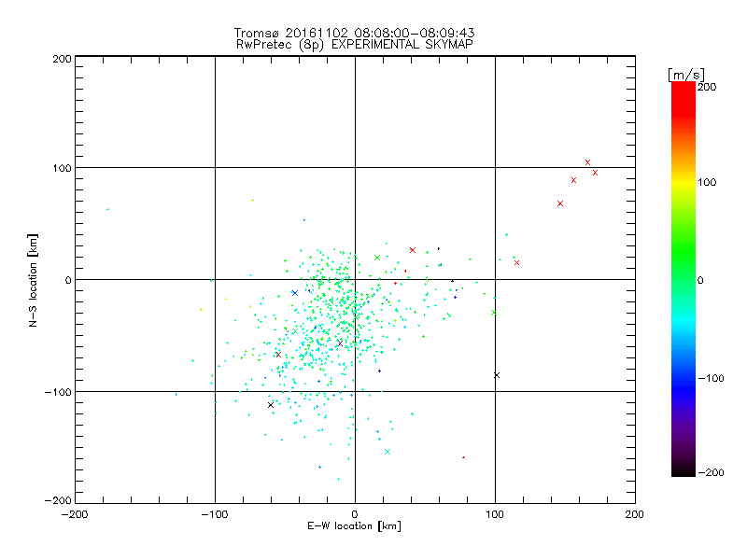
Task: Click the E-W location [km] axis label
Action: tap(354, 526)
